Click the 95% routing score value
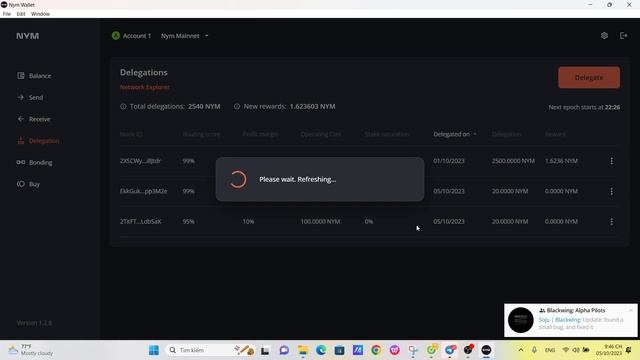Screen dimensions: 640x360 tap(188, 221)
